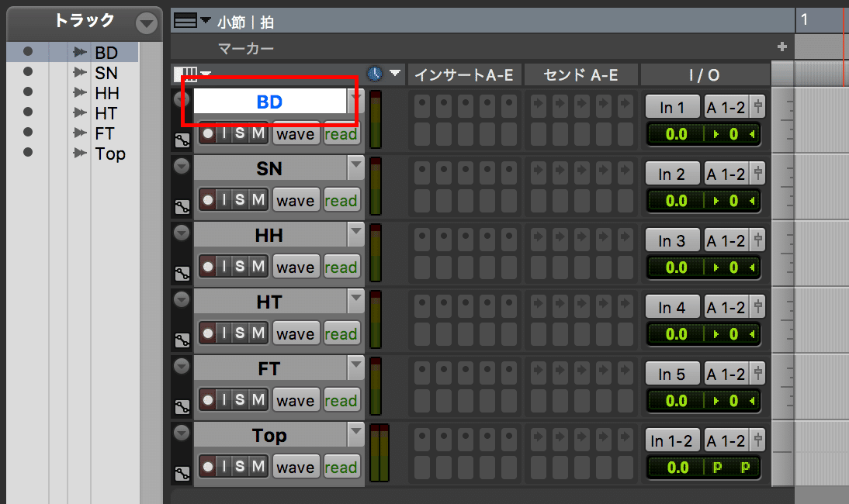Adjust the 0.0 volume indicator on Top track
Image resolution: width=849 pixels, height=504 pixels.
click(x=677, y=468)
